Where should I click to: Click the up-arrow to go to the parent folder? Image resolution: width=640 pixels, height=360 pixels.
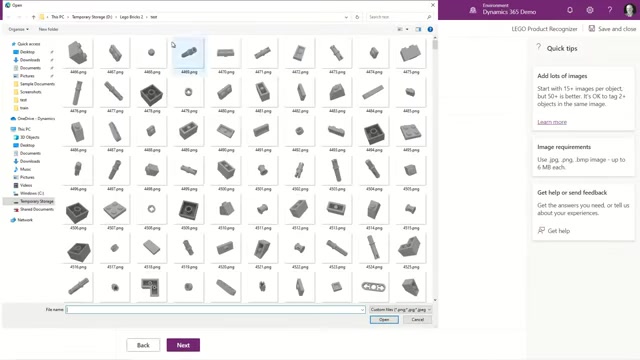click(x=33, y=17)
